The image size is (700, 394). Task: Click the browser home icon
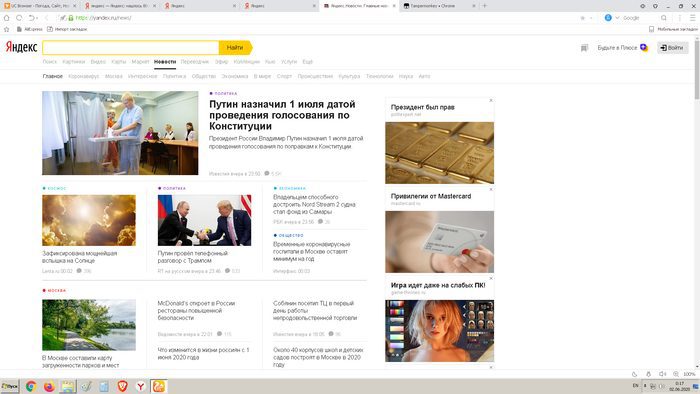6,18
